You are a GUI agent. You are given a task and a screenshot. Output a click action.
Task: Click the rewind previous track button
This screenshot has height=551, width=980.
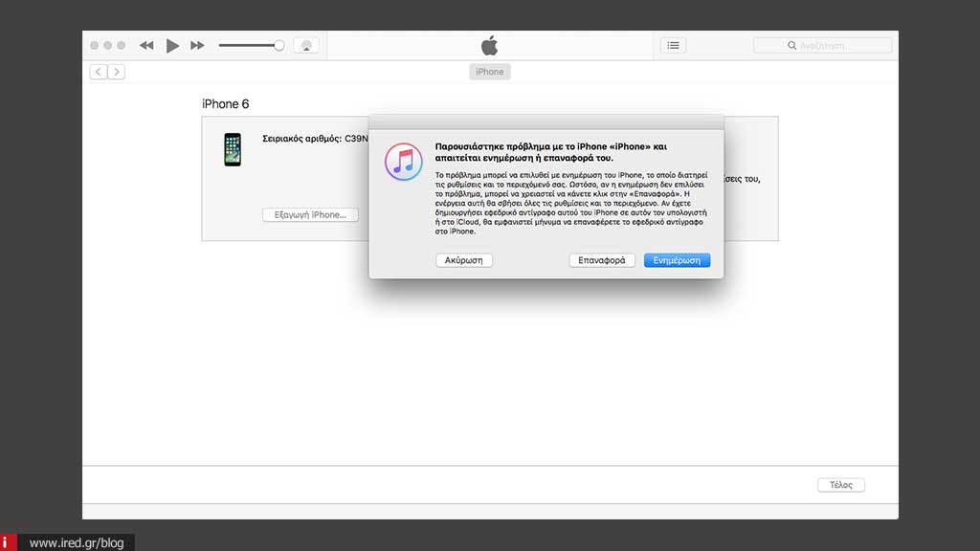(146, 46)
